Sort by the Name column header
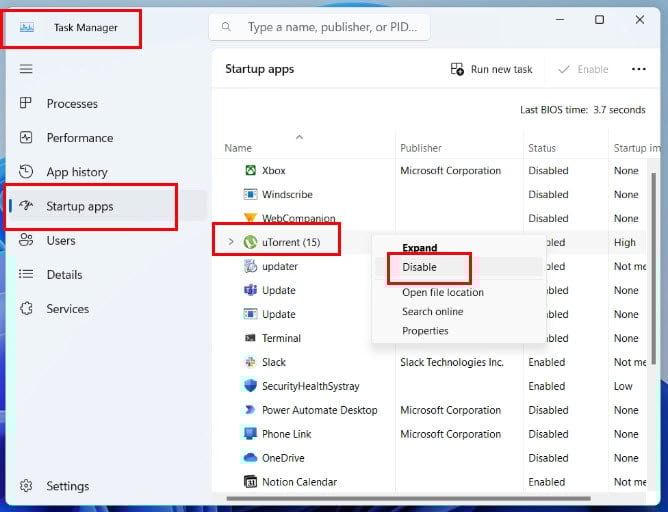 tap(238, 148)
